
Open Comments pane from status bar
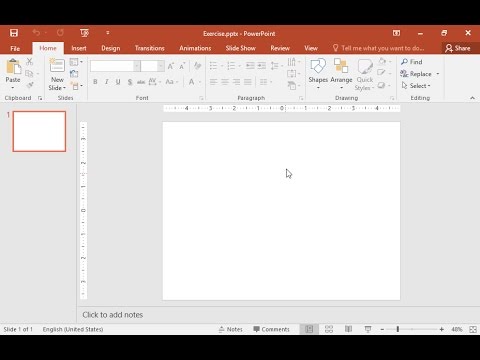271,329
